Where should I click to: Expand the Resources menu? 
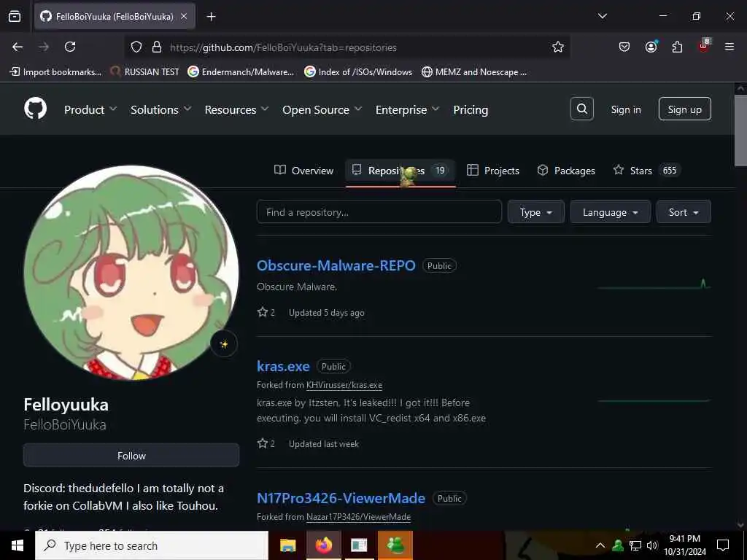237,109
